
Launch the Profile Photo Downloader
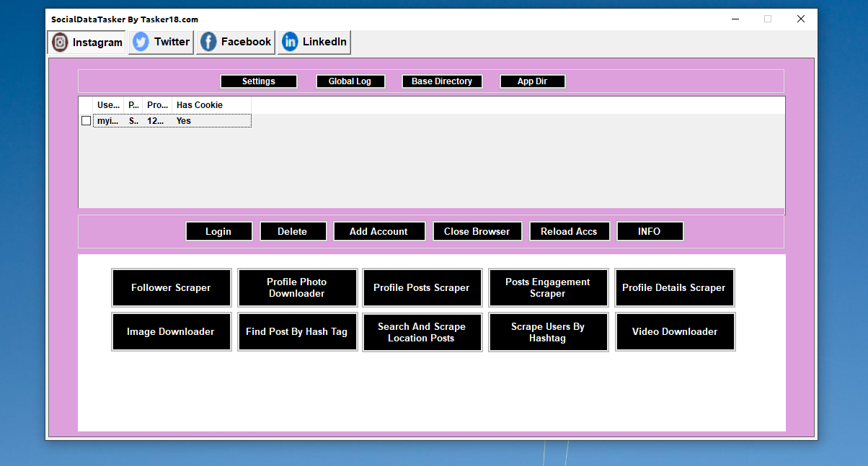(x=297, y=287)
